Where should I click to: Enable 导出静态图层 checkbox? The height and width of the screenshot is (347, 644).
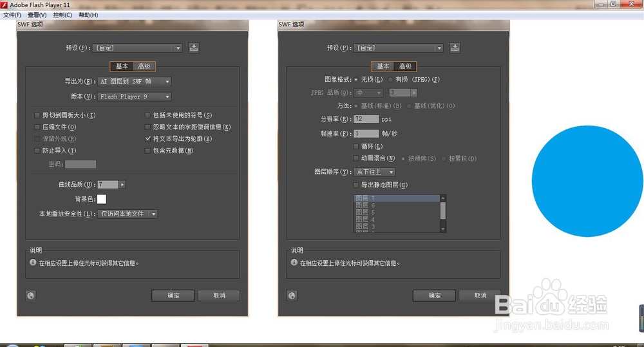[355, 185]
